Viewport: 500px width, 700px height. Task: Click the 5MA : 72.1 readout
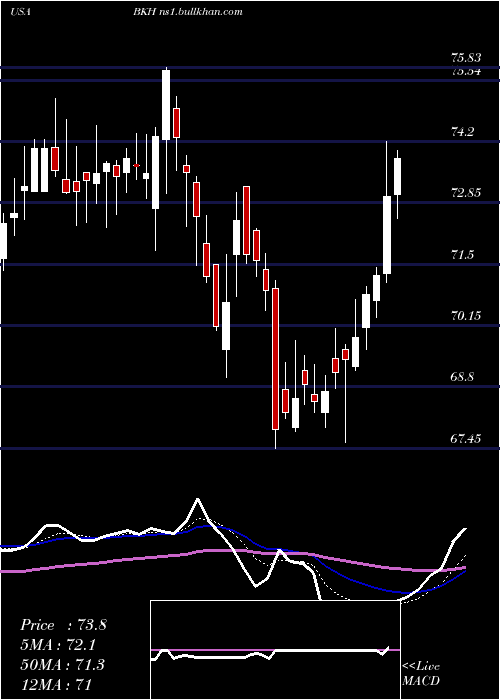(58, 645)
